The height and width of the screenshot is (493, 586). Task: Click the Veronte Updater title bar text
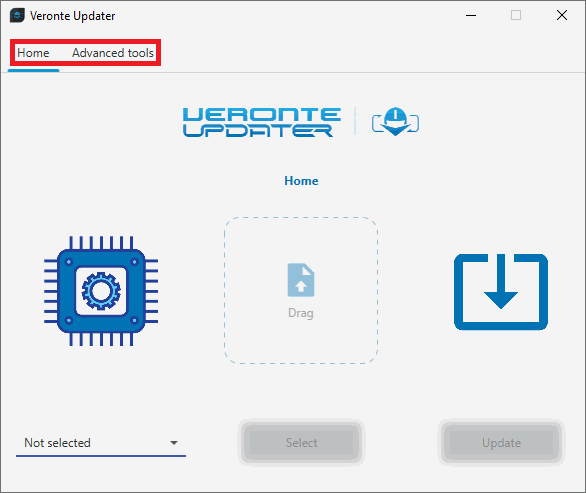coord(73,16)
